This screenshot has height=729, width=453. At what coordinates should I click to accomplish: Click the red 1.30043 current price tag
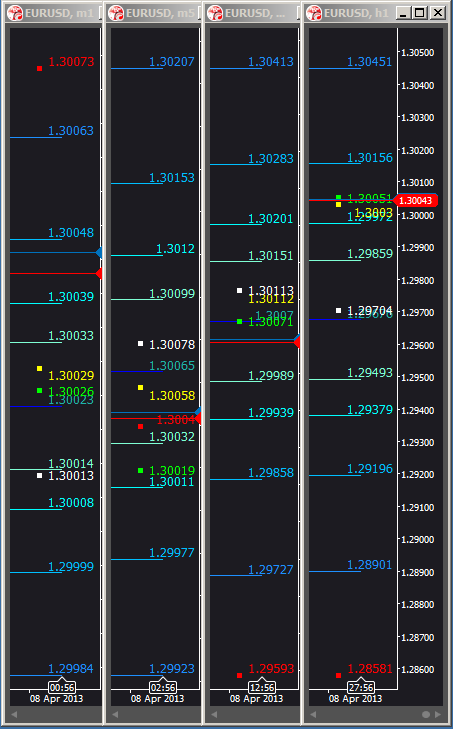(x=415, y=200)
